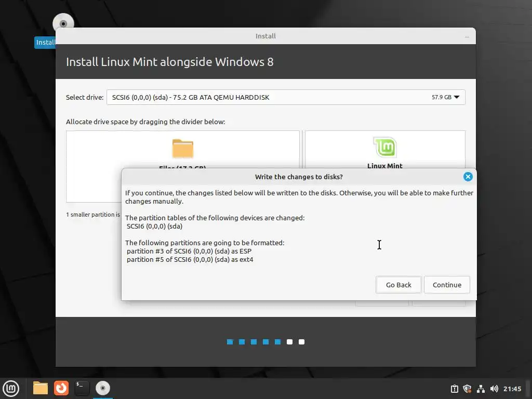Open the Select drive dropdown
Image resolution: width=532 pixels, height=399 pixels.
point(286,97)
